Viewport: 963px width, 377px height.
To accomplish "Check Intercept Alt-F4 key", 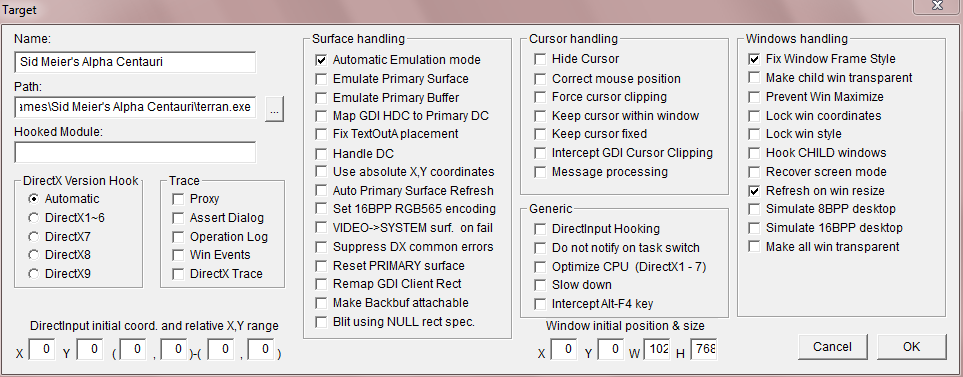I will (540, 304).
